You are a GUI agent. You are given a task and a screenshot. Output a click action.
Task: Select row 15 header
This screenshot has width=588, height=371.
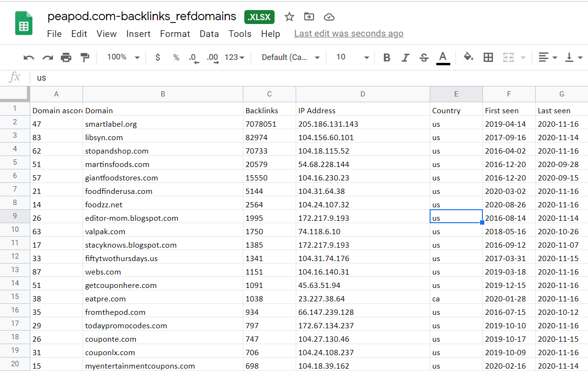point(15,297)
